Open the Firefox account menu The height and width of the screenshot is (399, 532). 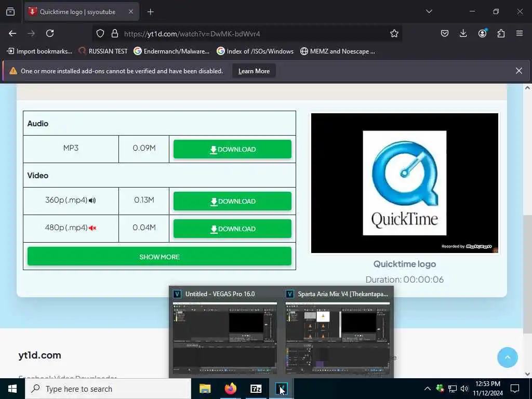point(482,33)
